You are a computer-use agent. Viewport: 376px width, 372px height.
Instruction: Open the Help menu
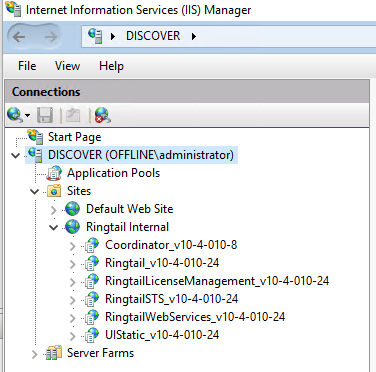pyautogui.click(x=111, y=66)
